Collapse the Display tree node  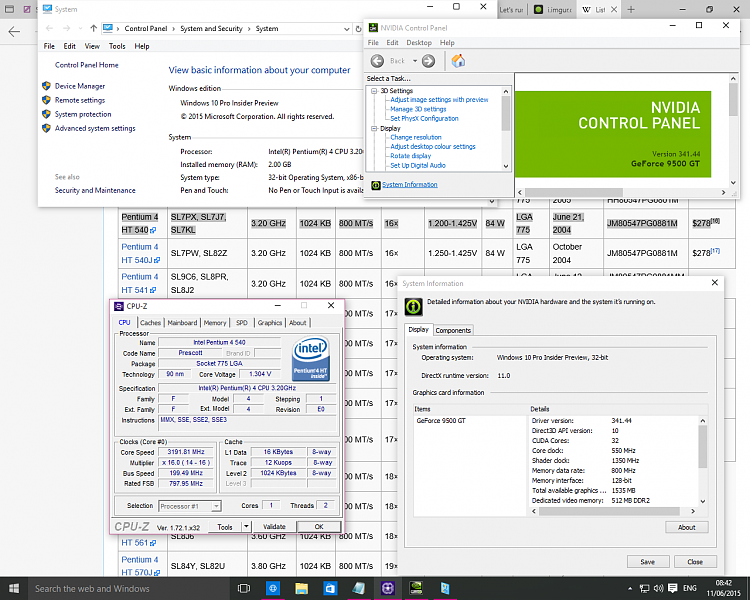coord(374,129)
